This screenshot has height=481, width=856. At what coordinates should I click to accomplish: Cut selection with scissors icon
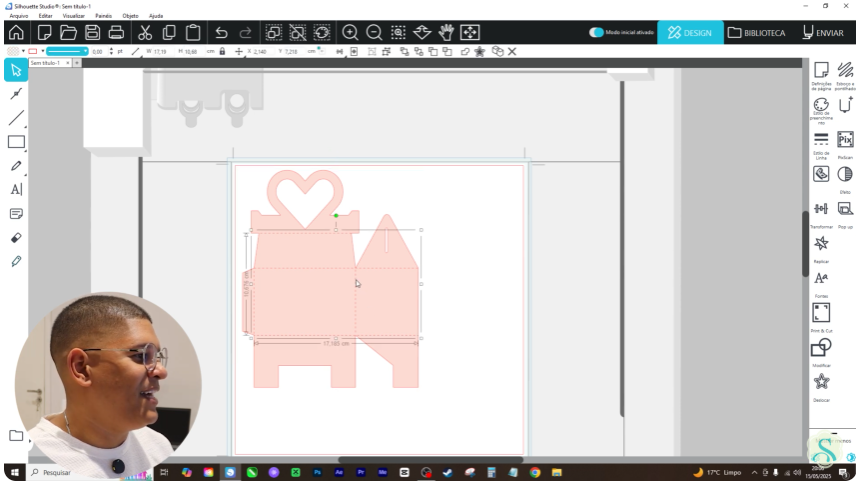(145, 32)
